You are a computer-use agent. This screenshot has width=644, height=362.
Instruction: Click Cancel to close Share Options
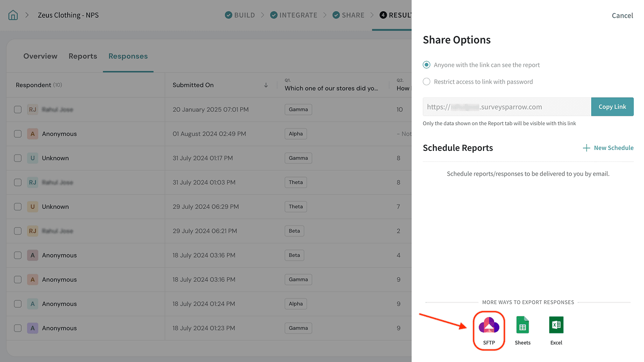[x=622, y=15]
